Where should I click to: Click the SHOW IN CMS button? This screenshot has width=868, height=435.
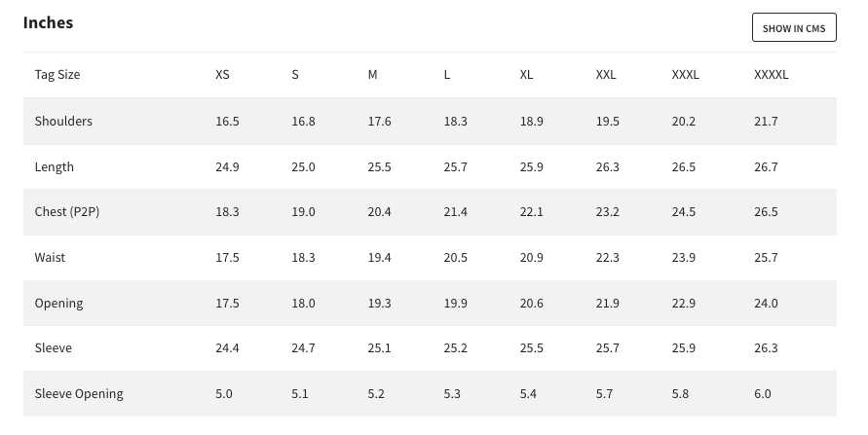(794, 27)
